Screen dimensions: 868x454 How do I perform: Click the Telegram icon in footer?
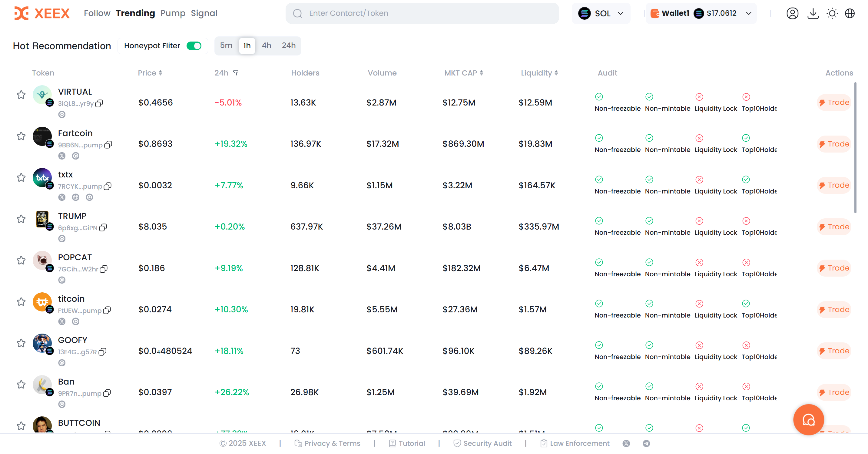pos(646,443)
